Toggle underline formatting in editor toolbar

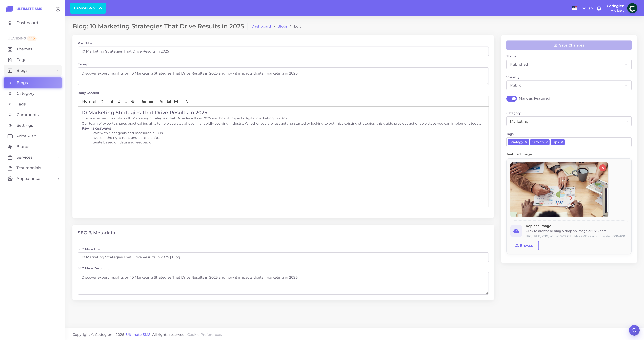tap(126, 101)
